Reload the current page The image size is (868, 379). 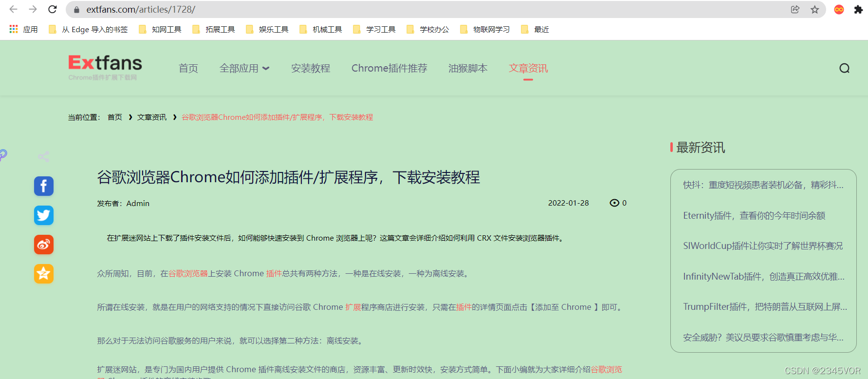pos(53,9)
